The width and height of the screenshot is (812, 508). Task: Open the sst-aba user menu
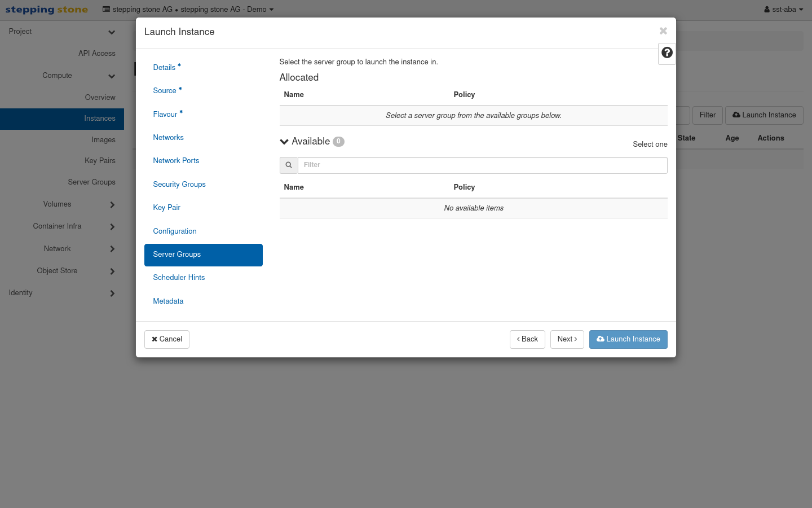784,10
